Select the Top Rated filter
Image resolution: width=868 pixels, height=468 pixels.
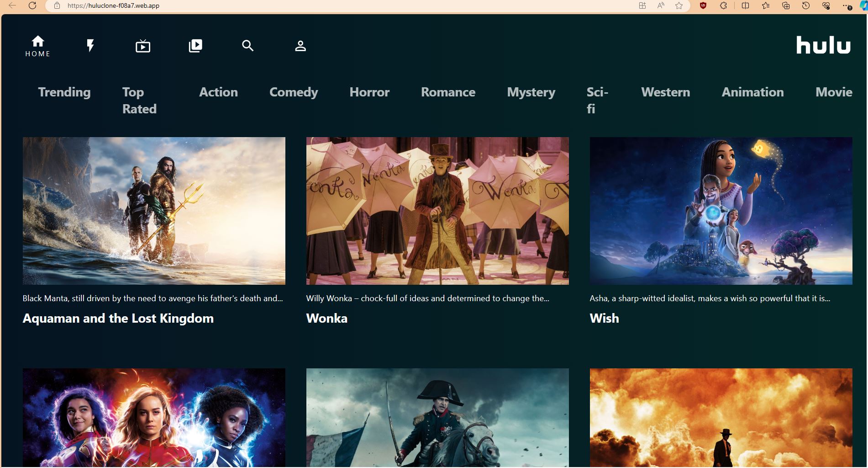139,101
